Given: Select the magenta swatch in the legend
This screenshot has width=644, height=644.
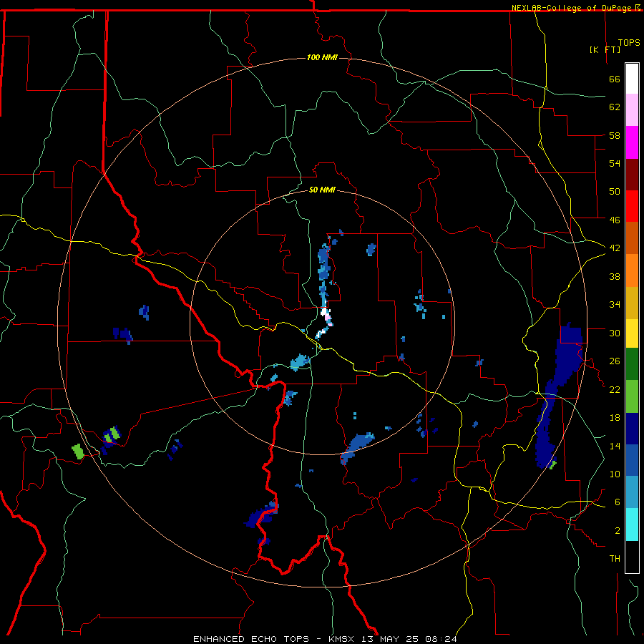Looking at the screenshot, I should pos(632,142).
